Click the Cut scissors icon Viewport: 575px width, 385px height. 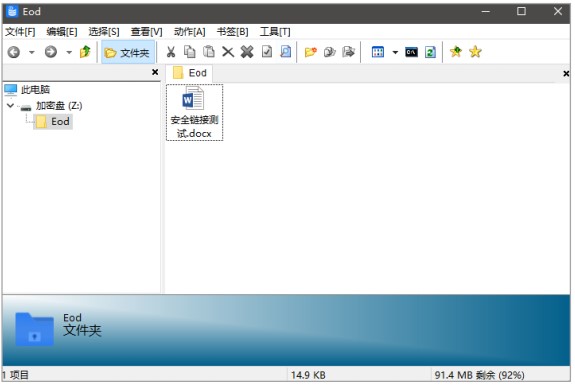[x=171, y=52]
